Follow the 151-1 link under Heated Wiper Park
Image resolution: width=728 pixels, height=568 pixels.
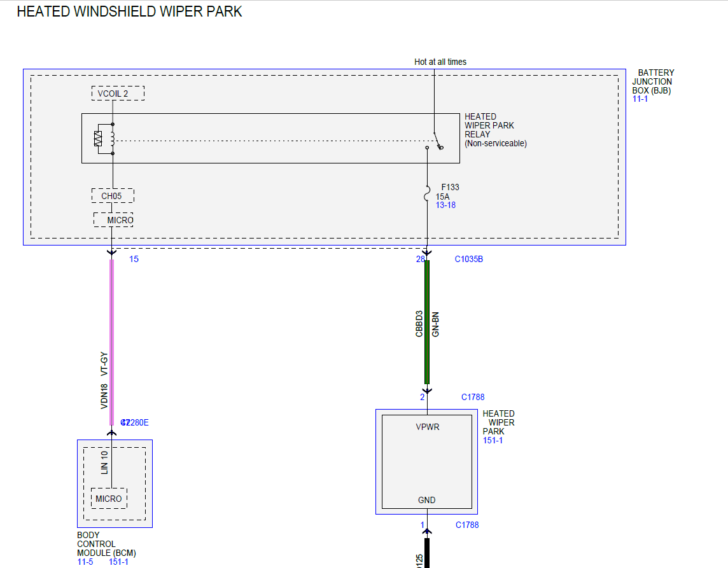[x=493, y=440]
